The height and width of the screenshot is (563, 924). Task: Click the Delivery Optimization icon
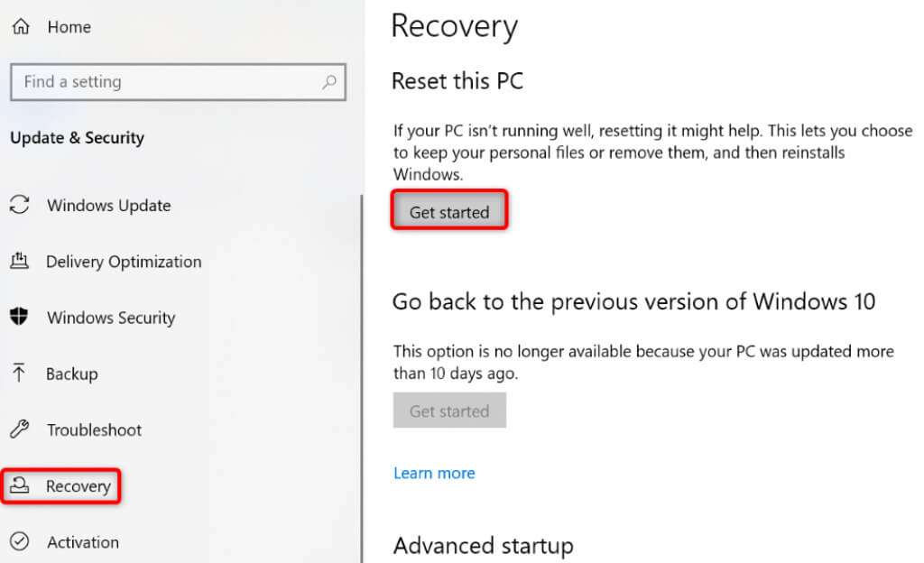[x=19, y=262]
